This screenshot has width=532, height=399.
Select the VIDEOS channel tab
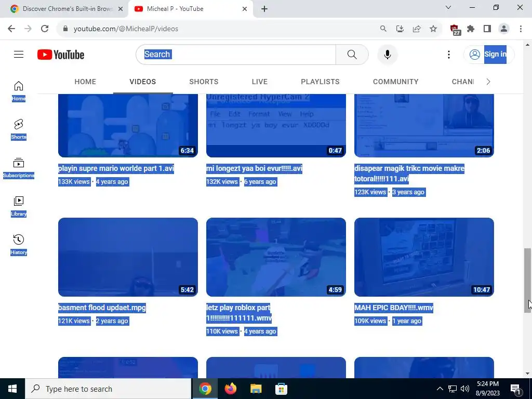142,82
